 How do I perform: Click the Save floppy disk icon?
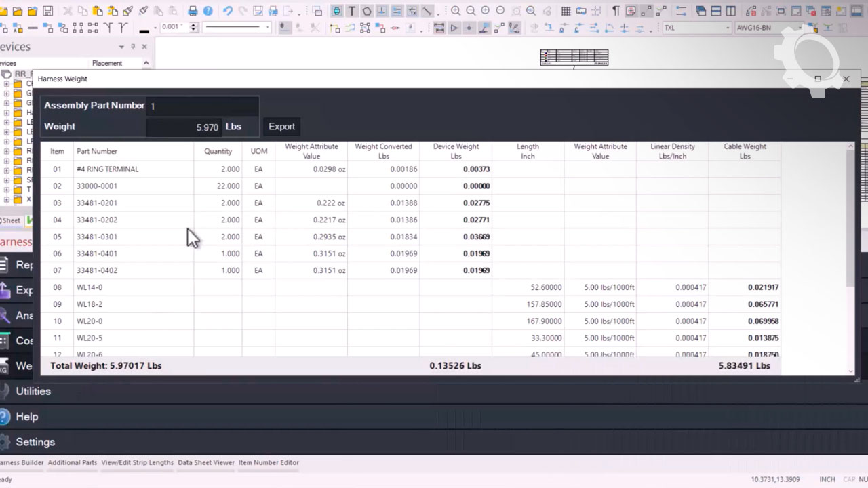coord(47,11)
